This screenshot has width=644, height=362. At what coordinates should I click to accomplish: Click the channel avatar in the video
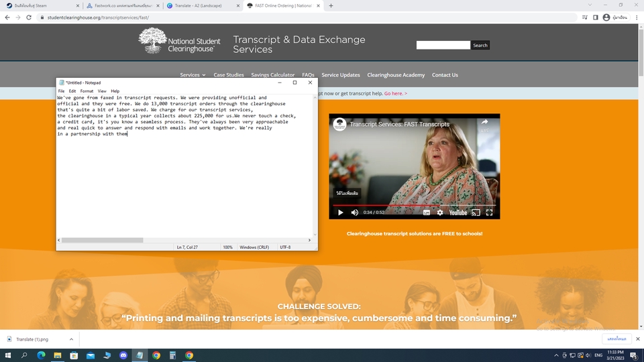tap(339, 124)
